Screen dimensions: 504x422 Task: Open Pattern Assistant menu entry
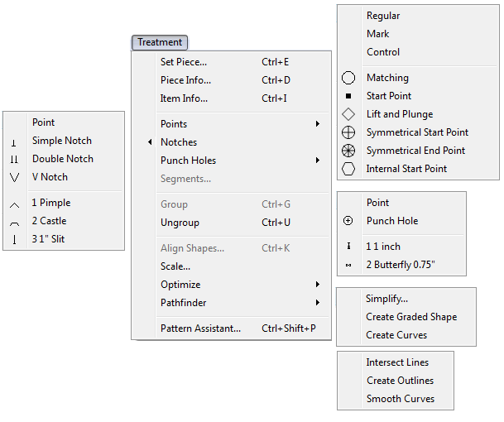[200, 328]
